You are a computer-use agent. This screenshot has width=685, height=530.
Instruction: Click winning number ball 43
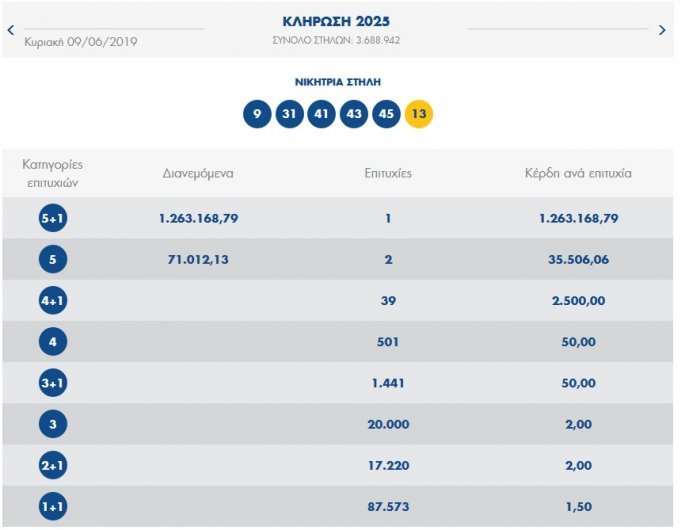pyautogui.click(x=354, y=114)
